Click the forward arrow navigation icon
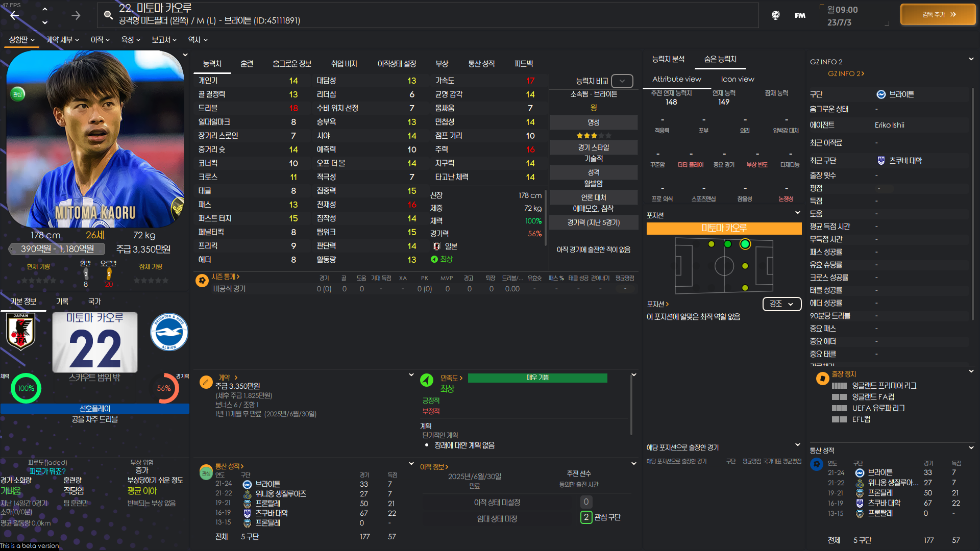980x551 pixels. pos(76,15)
